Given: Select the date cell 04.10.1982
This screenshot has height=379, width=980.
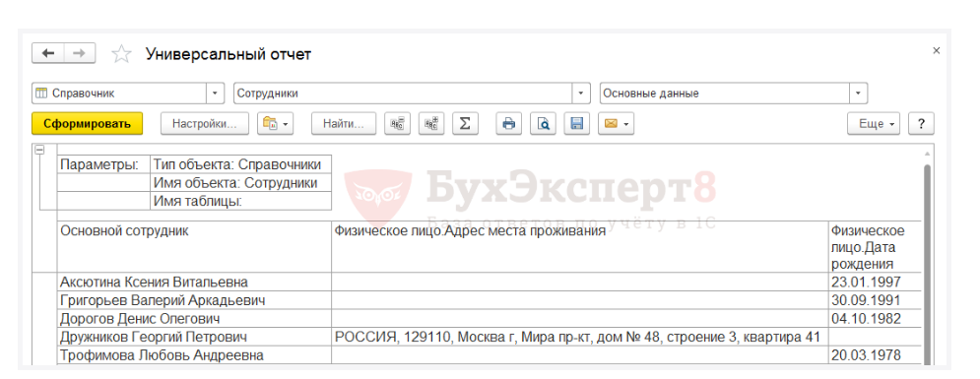Looking at the screenshot, I should (x=875, y=318).
